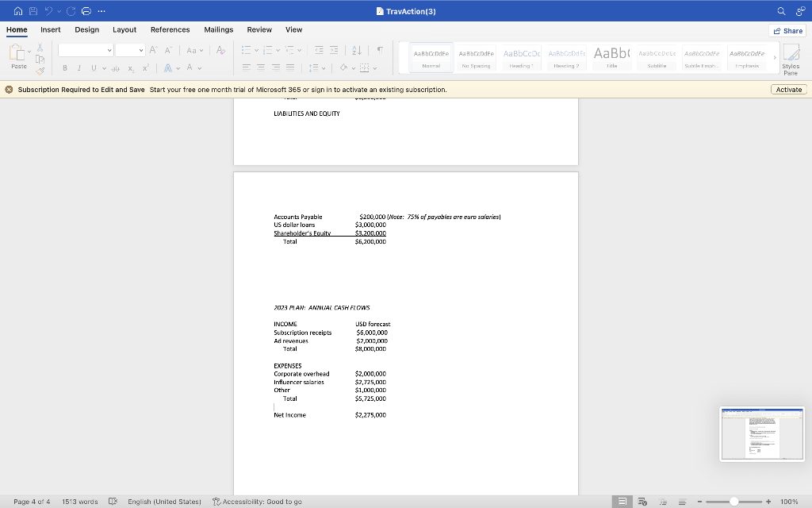Open the line spacing dropdown
Image resolution: width=812 pixels, height=508 pixels.
tap(317, 68)
